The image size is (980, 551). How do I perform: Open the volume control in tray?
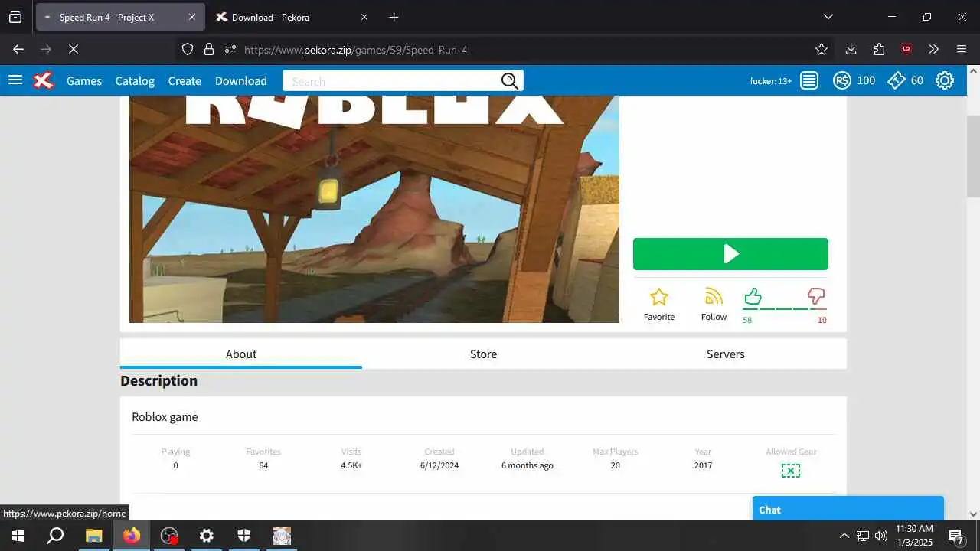point(881,536)
